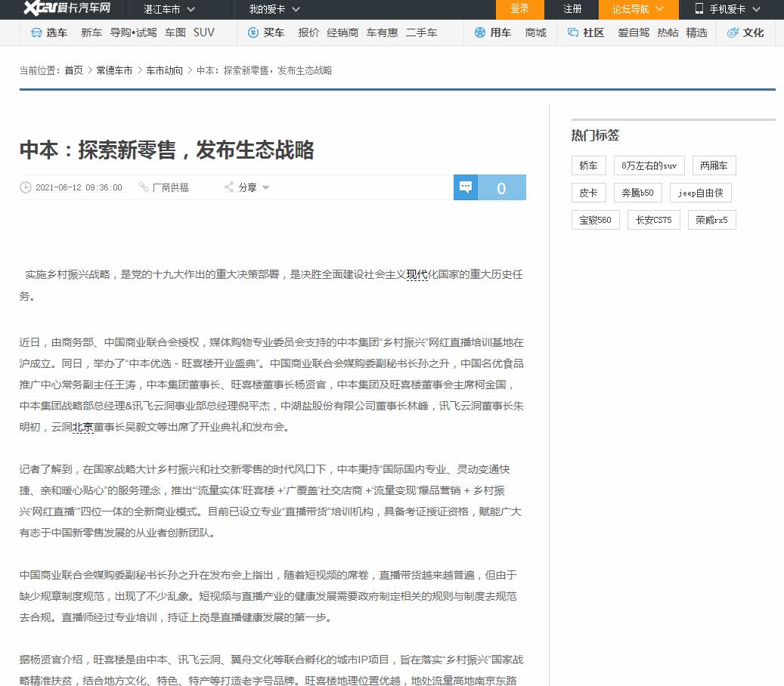
Task: Expand the 湛江车市 city dropdown
Action: (169, 9)
